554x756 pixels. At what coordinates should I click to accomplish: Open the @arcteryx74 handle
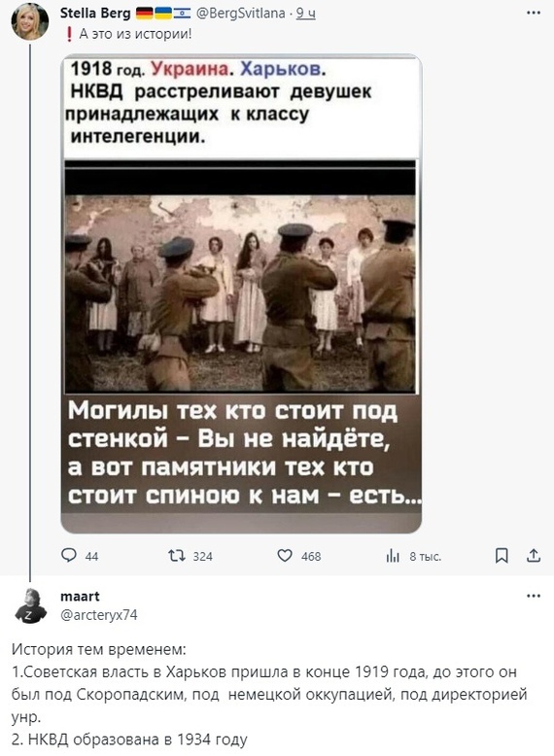click(98, 615)
